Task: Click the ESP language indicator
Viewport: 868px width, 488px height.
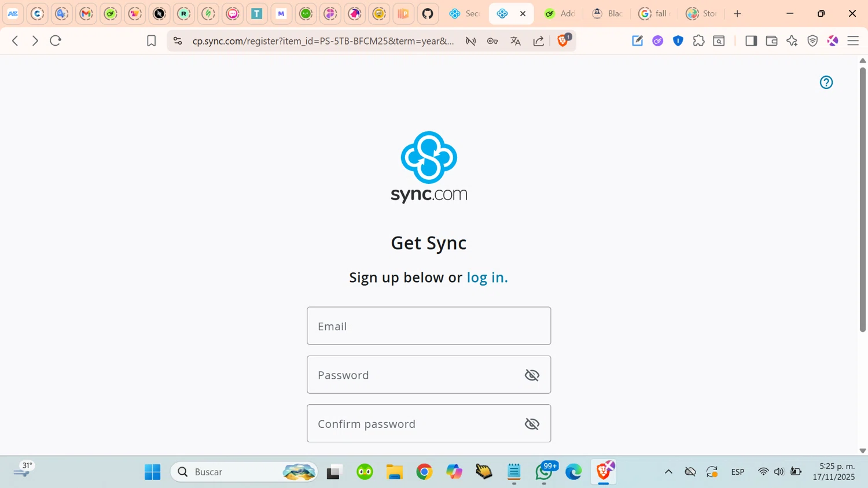Action: click(x=738, y=472)
